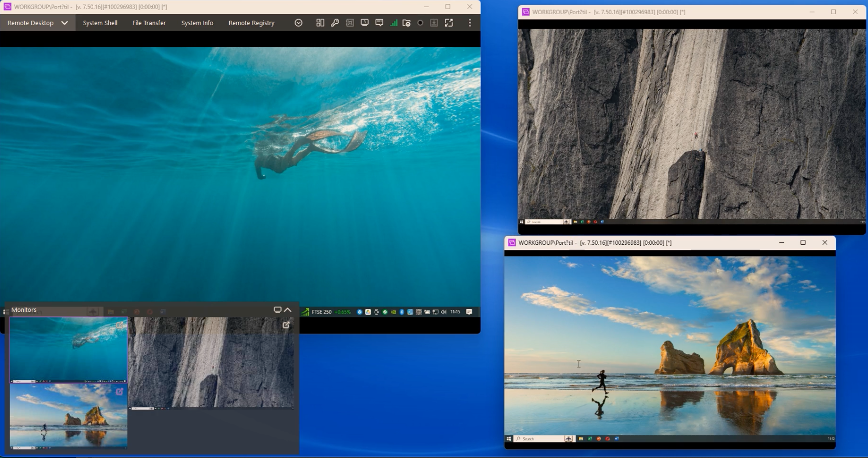Enter full-screen mode via expand icon
The image size is (868, 458).
[x=449, y=23]
